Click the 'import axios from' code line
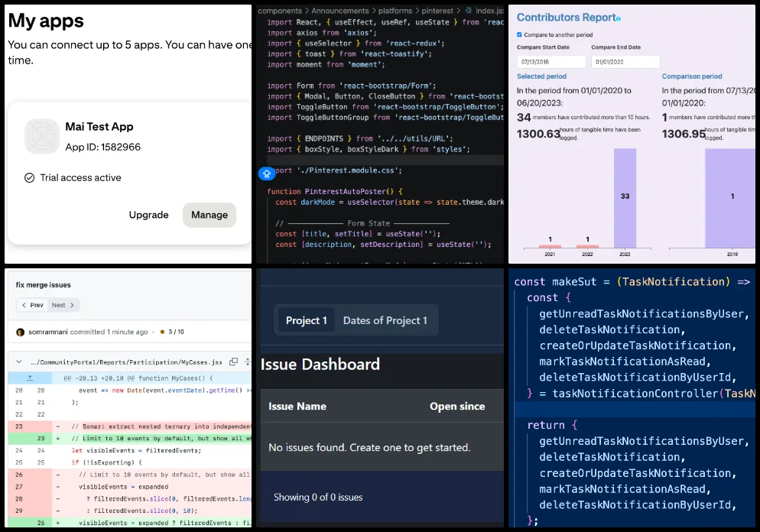Image resolution: width=760 pixels, height=532 pixels. tap(322, 33)
